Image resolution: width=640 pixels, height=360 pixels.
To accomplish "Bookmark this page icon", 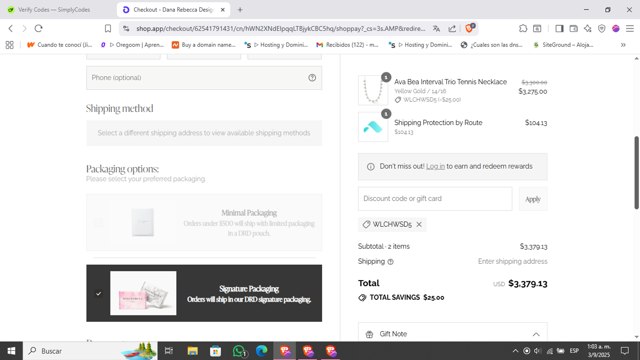I will [x=108, y=28].
